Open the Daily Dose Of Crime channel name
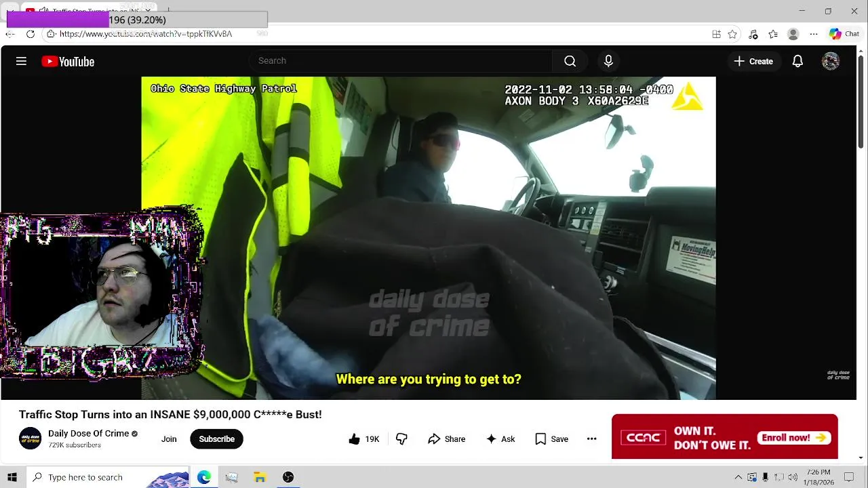Viewport: 868px width, 488px height. [88, 434]
